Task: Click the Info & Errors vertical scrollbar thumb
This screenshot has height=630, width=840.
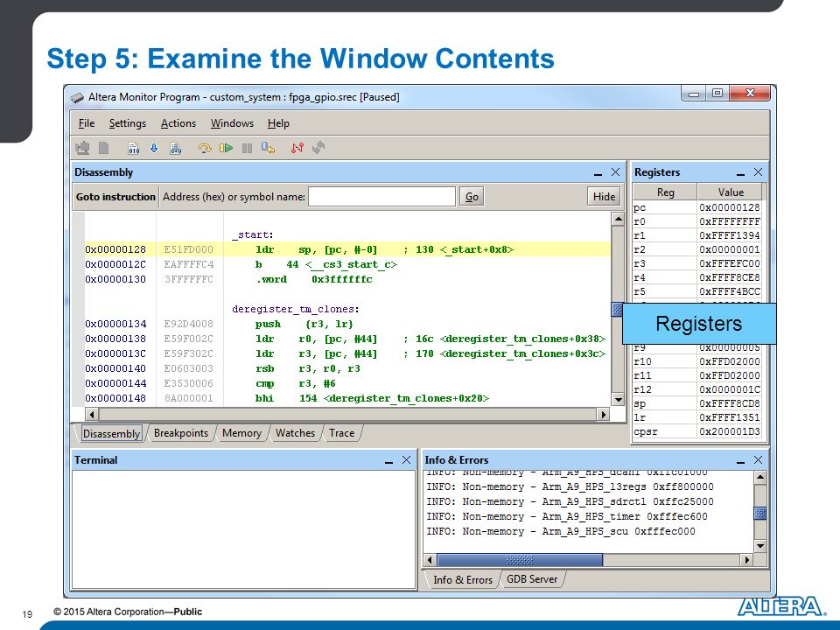Action: tap(760, 514)
